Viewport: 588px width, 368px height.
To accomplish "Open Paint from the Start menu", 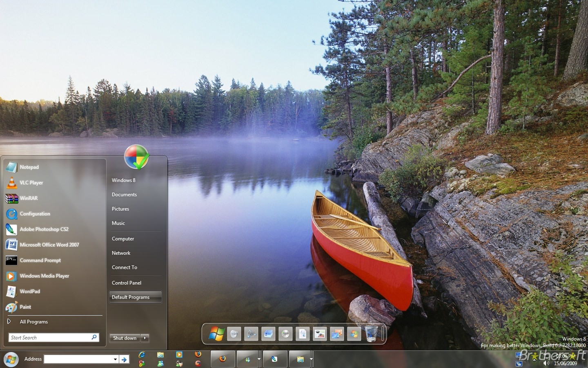I will pos(25,307).
